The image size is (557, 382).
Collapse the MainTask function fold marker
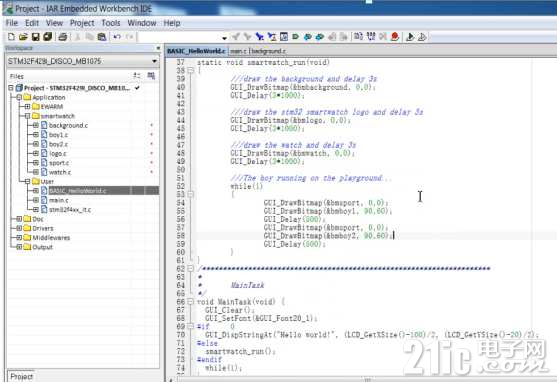click(x=190, y=301)
